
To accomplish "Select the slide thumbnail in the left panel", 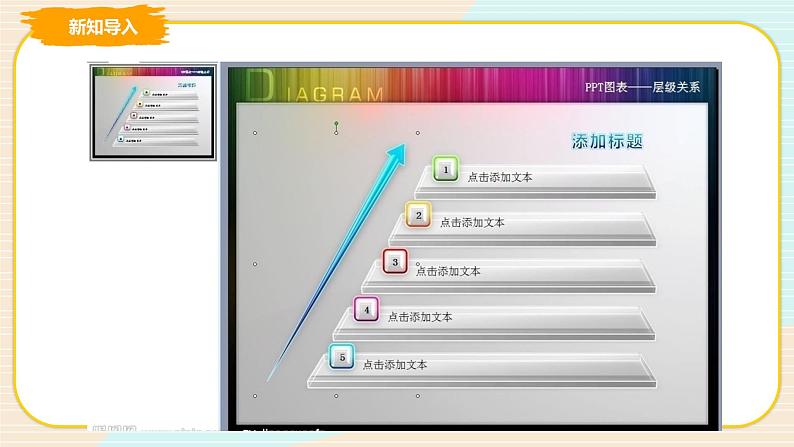I will point(153,112).
